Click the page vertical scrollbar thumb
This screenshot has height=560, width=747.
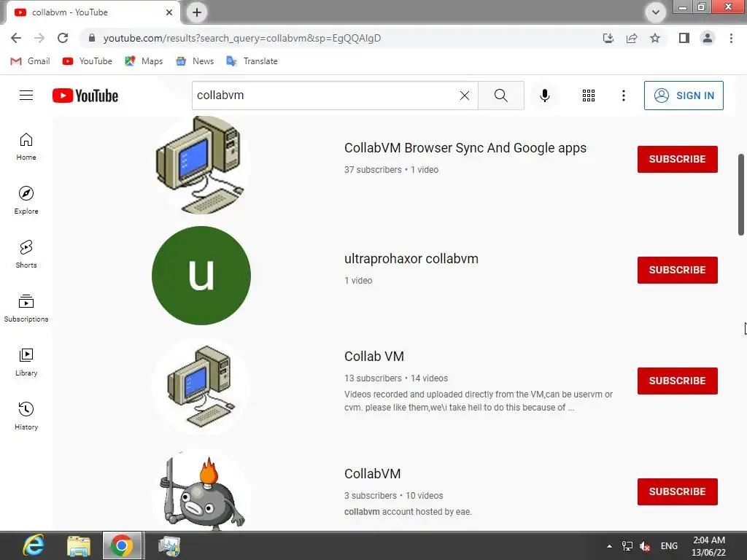[x=741, y=194]
